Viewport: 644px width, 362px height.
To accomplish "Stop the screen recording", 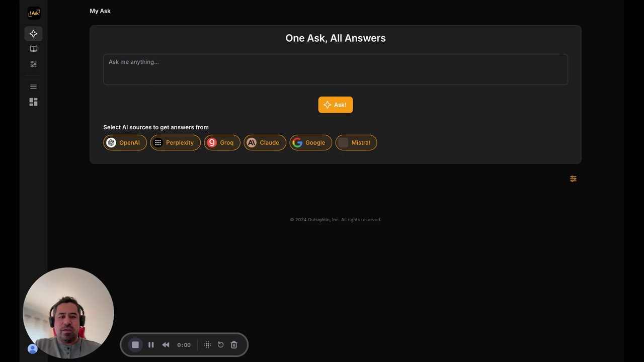I will [135, 344].
